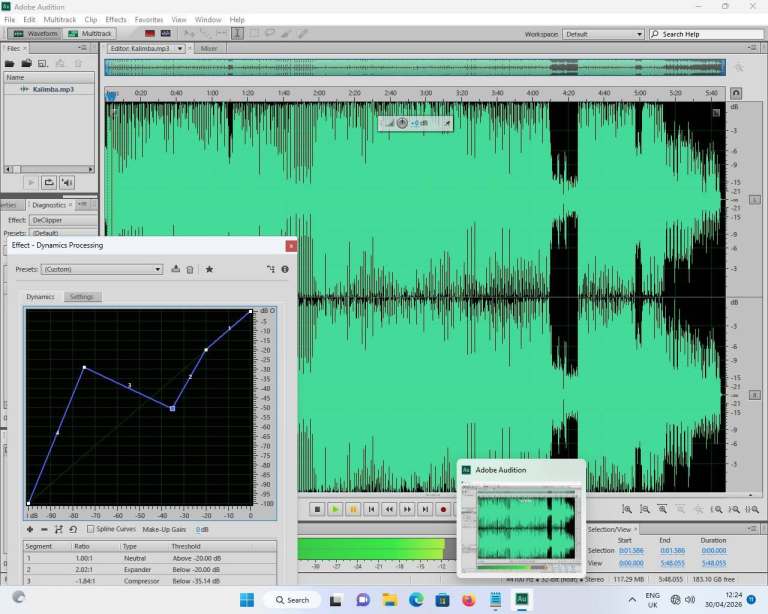768x614 pixels.
Task: Start recording with the red Record button
Action: [443, 509]
